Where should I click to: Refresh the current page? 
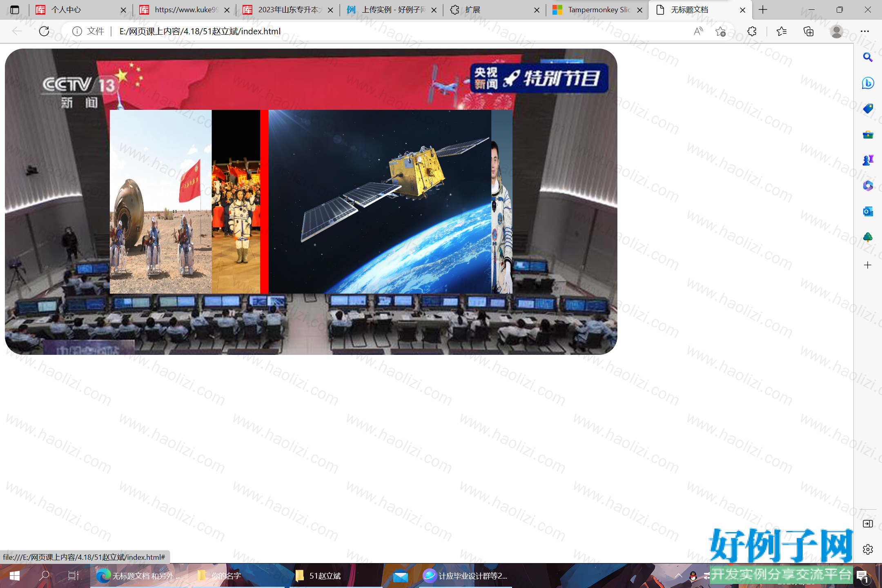44,31
